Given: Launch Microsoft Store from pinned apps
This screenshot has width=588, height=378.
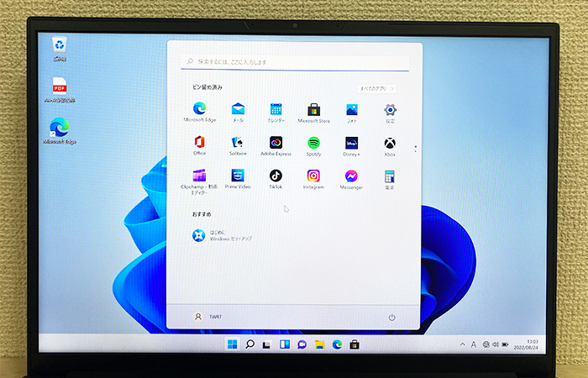Looking at the screenshot, I should (313, 110).
